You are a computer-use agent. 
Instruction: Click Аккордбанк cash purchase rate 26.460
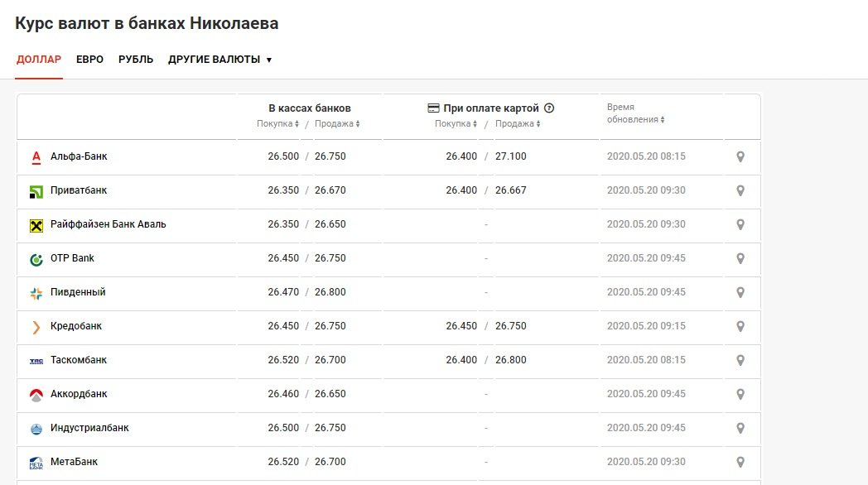tap(283, 394)
